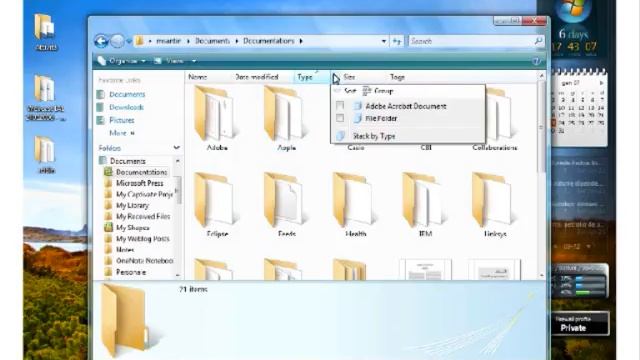The height and width of the screenshot is (360, 640).
Task: Click the magnifier search icon
Action: (539, 41)
